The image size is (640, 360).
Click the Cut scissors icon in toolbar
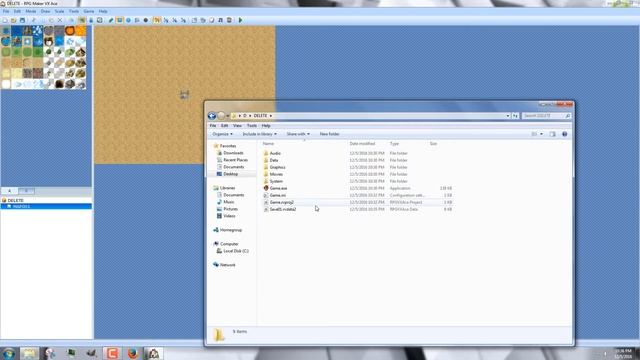(33, 20)
